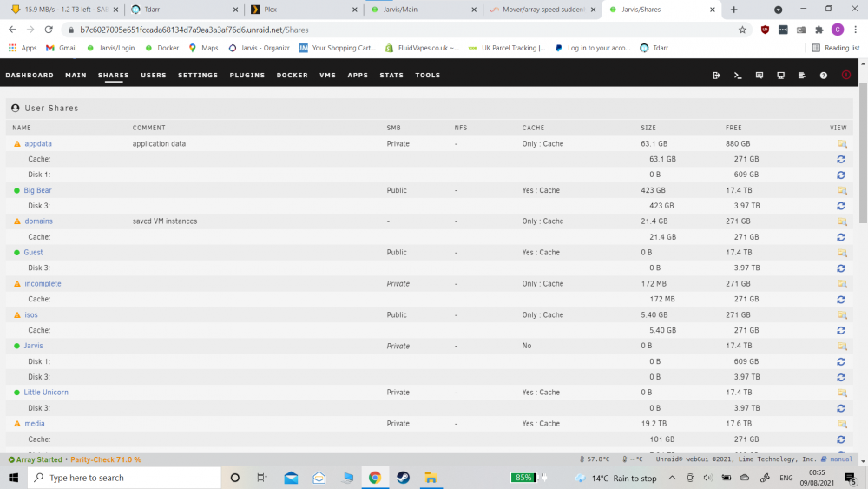Click the Unraid logout icon
This screenshot has width=868, height=489.
click(716, 76)
